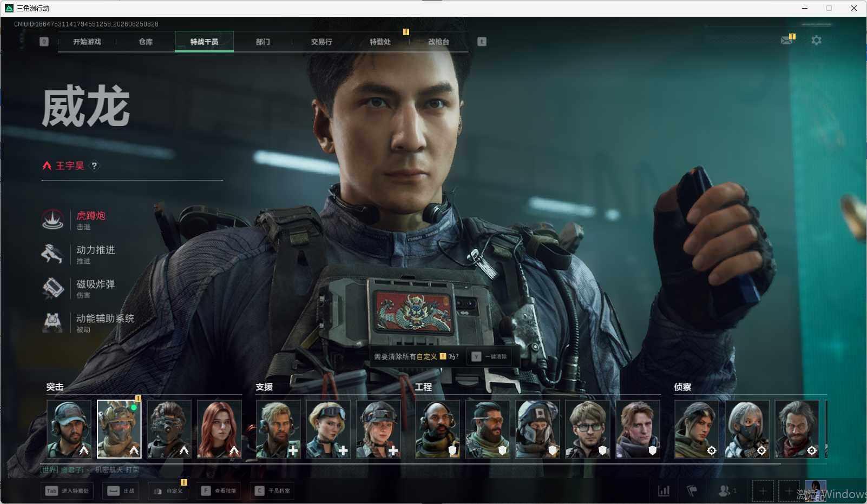The width and height of the screenshot is (867, 504).
Task: Switch to the 改枪台 tab
Action: point(438,42)
